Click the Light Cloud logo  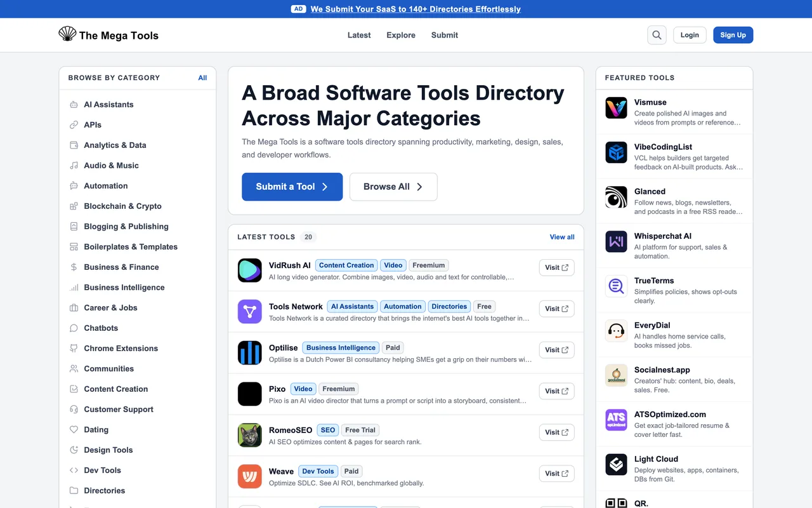click(616, 465)
